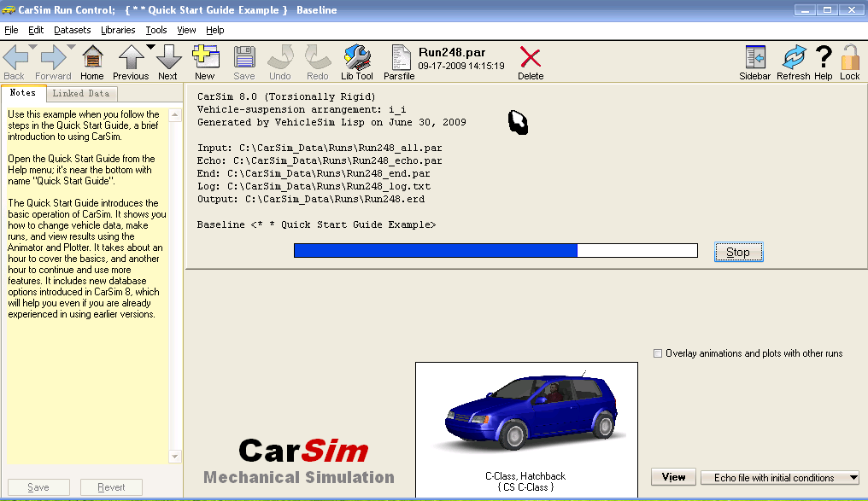The image size is (868, 501).
Task: Refresh the screen data
Action: [794, 57]
